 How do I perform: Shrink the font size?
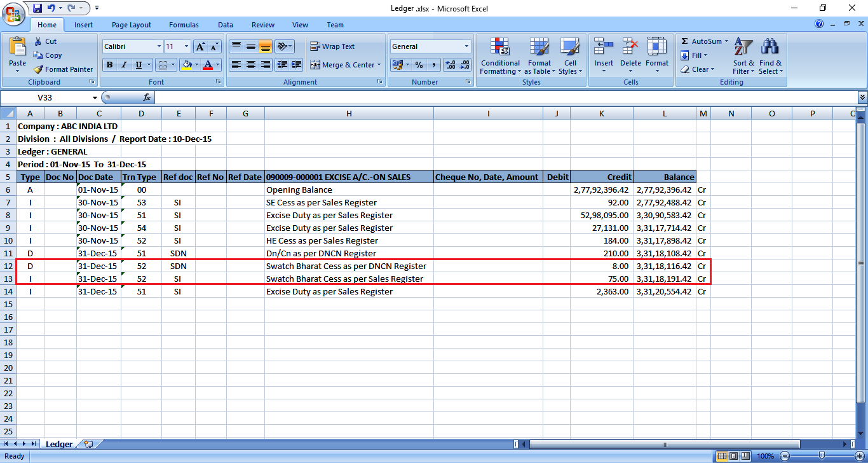point(214,46)
